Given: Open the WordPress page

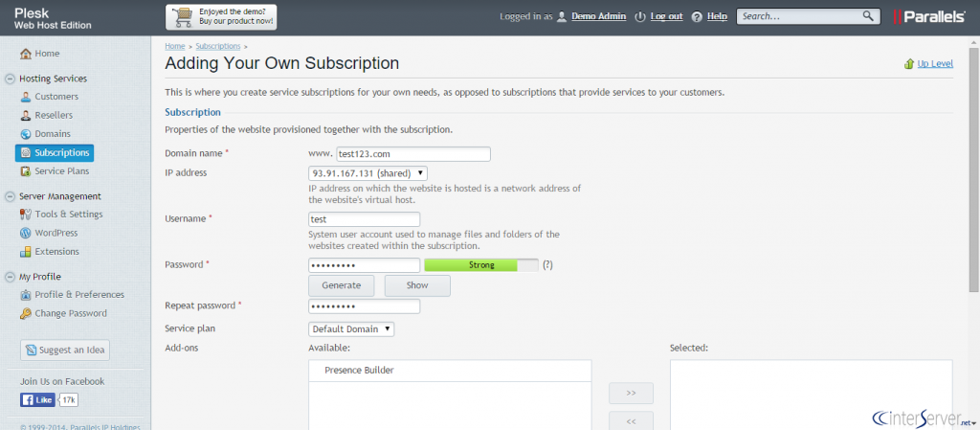Looking at the screenshot, I should click(56, 233).
